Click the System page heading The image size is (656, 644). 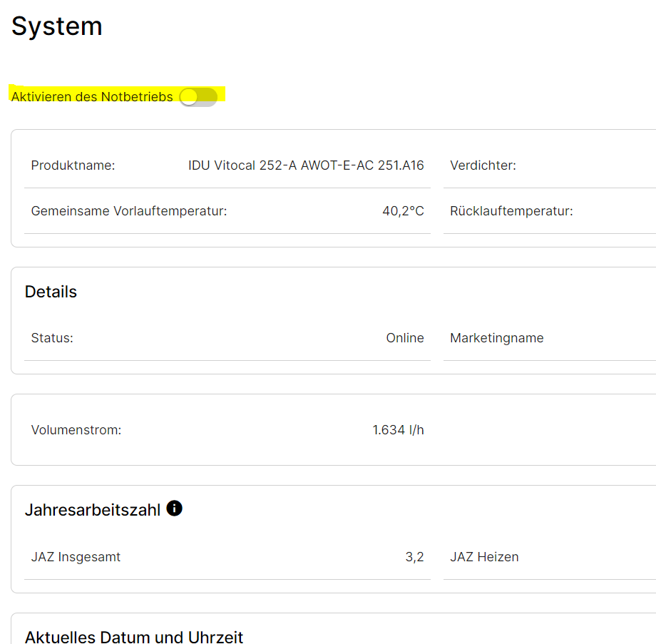[x=57, y=26]
